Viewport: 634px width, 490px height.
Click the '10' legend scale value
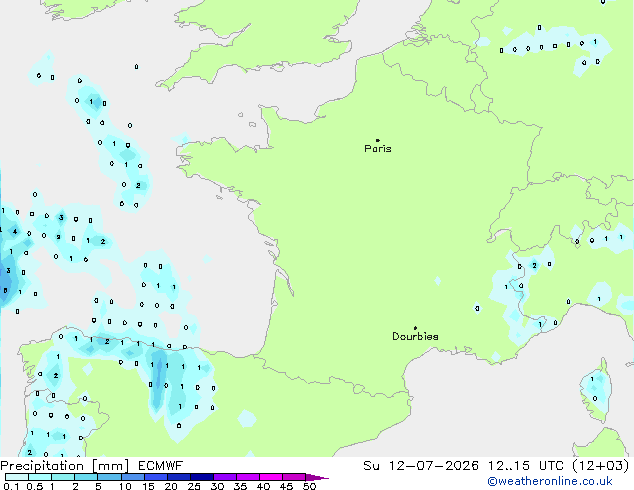(125, 486)
